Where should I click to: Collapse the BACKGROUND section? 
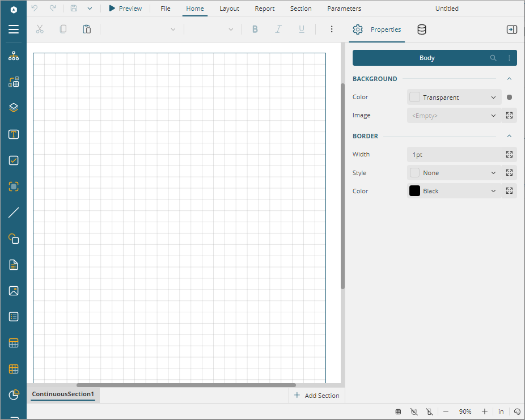pyautogui.click(x=509, y=79)
